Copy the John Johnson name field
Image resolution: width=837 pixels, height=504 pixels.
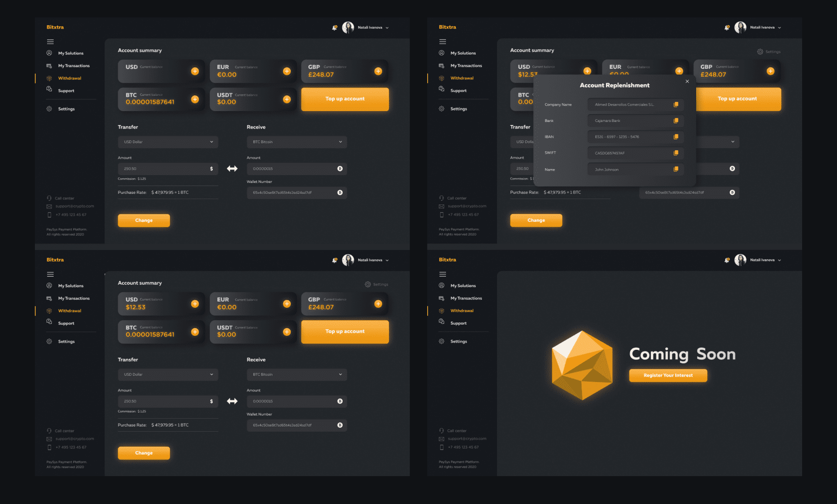click(676, 169)
